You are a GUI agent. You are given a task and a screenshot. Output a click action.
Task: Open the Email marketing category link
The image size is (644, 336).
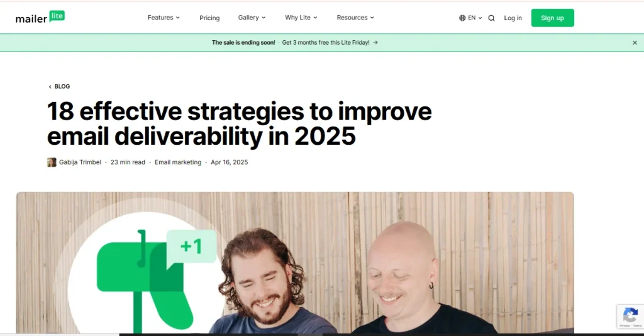[178, 162]
